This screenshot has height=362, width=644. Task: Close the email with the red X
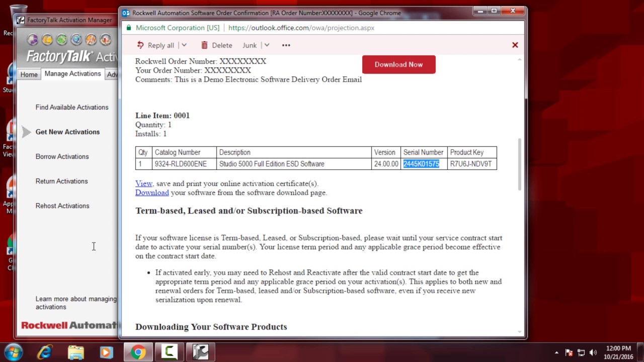tap(515, 45)
